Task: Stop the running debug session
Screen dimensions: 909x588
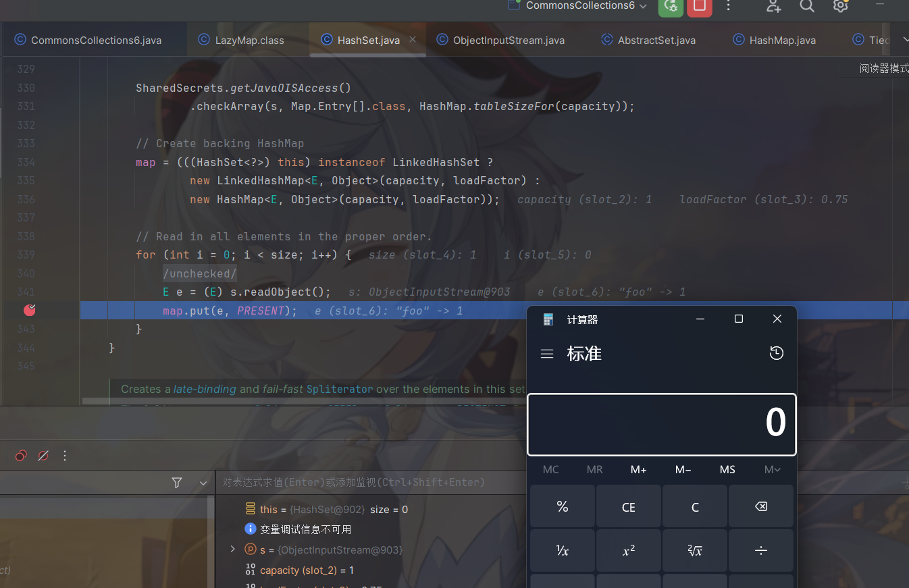Action: 700,6
